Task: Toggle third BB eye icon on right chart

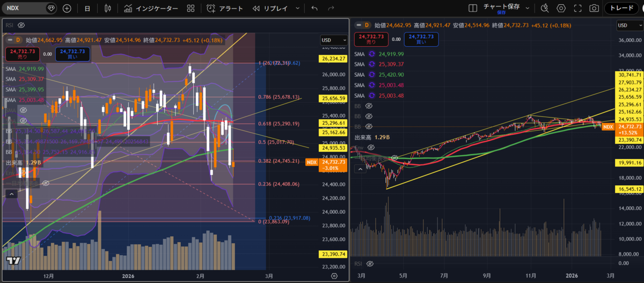Action: (369, 127)
